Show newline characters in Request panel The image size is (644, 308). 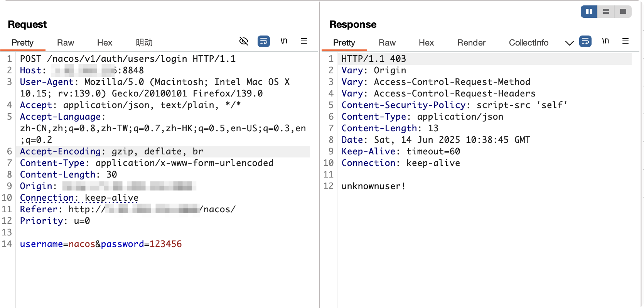(x=284, y=41)
